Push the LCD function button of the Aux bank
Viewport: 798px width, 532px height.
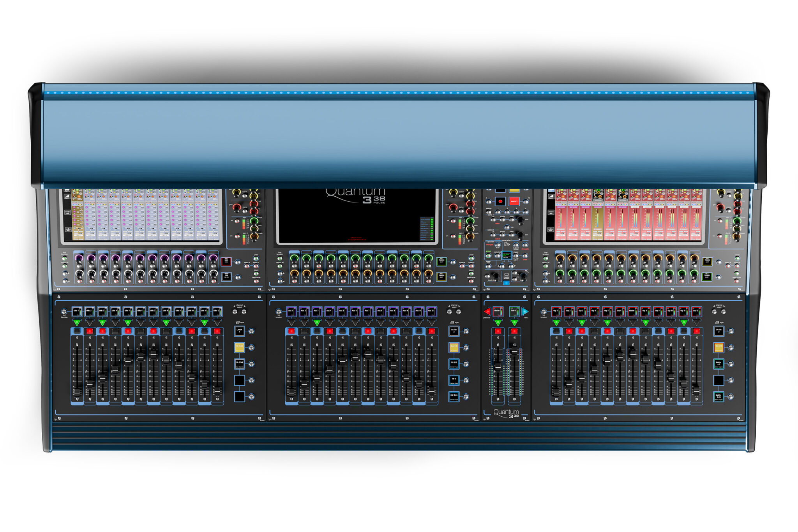(279, 312)
